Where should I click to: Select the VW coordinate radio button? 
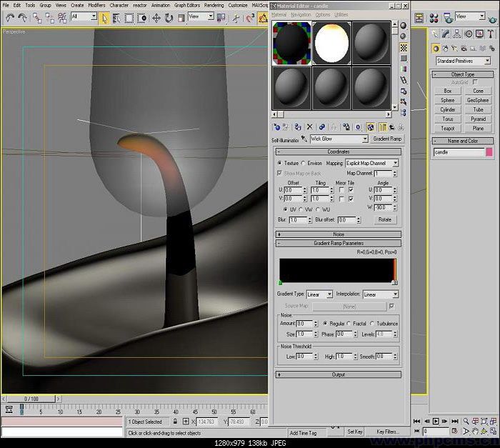tap(301, 209)
